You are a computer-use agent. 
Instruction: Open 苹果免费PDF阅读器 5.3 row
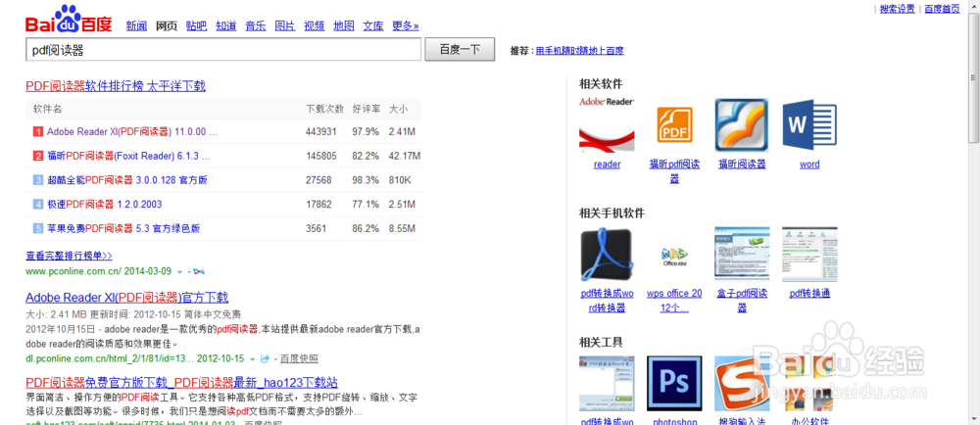(x=123, y=228)
